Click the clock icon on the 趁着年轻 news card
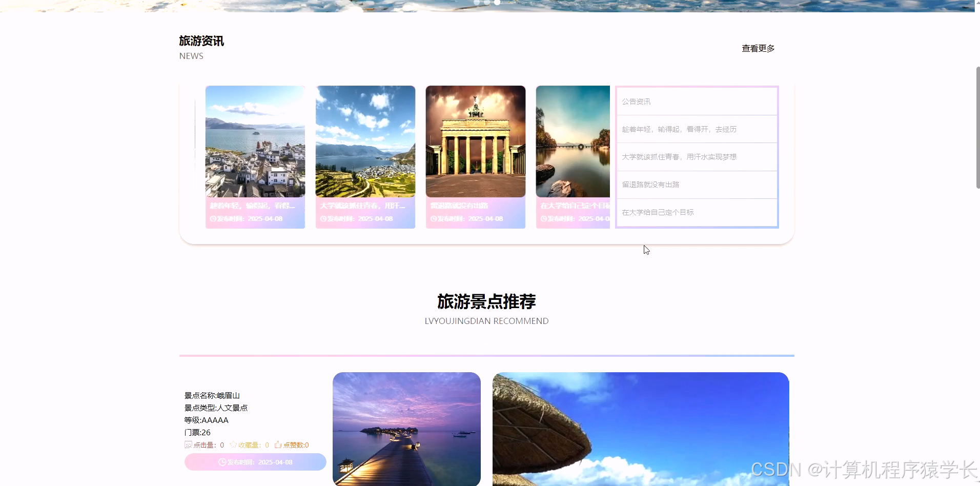The width and height of the screenshot is (980, 486). [x=213, y=218]
